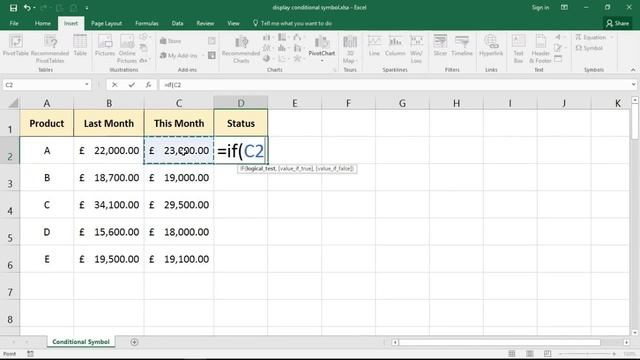The width and height of the screenshot is (640, 360).
Task: Click the Status header cell
Action: pos(241,123)
